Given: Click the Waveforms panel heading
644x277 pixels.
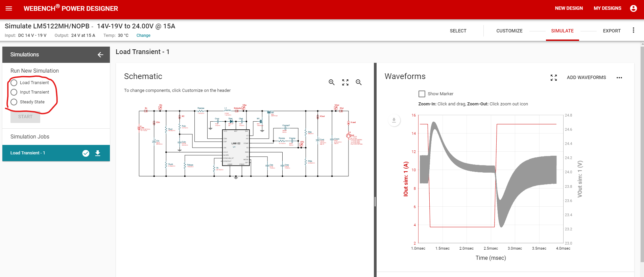Looking at the screenshot, I should (x=405, y=77).
